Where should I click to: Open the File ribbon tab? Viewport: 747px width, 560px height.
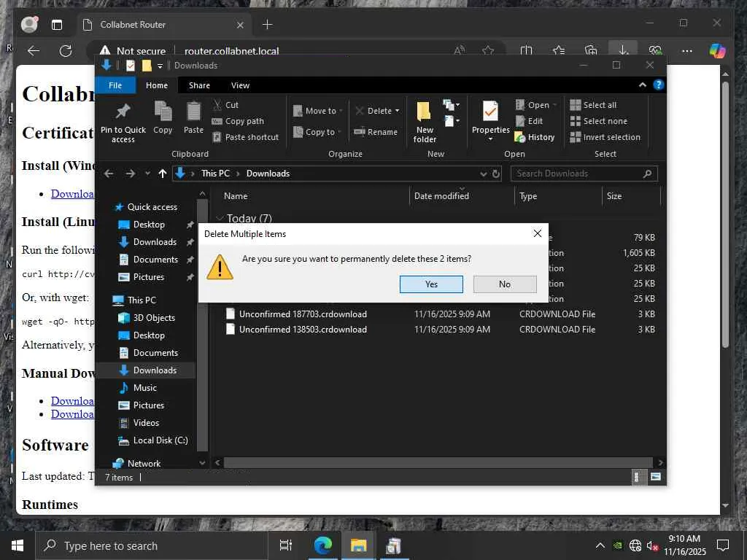[x=115, y=85]
